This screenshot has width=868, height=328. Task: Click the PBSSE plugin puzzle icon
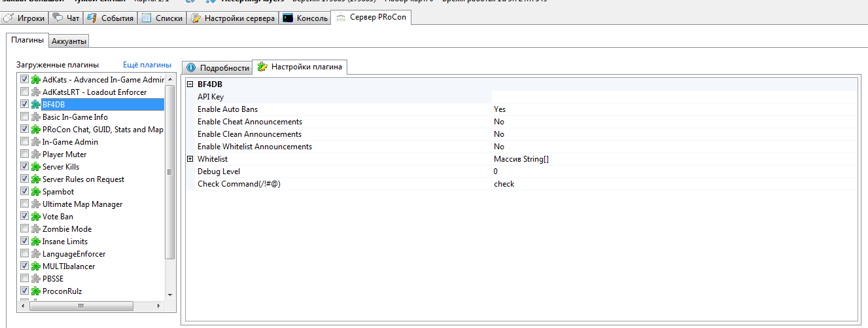pos(35,279)
